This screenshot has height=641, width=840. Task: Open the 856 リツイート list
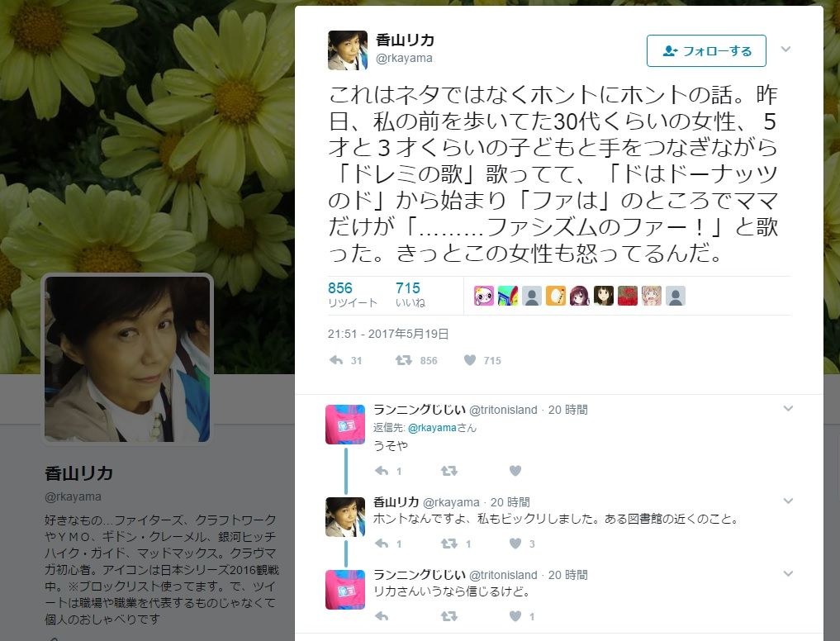[353, 295]
